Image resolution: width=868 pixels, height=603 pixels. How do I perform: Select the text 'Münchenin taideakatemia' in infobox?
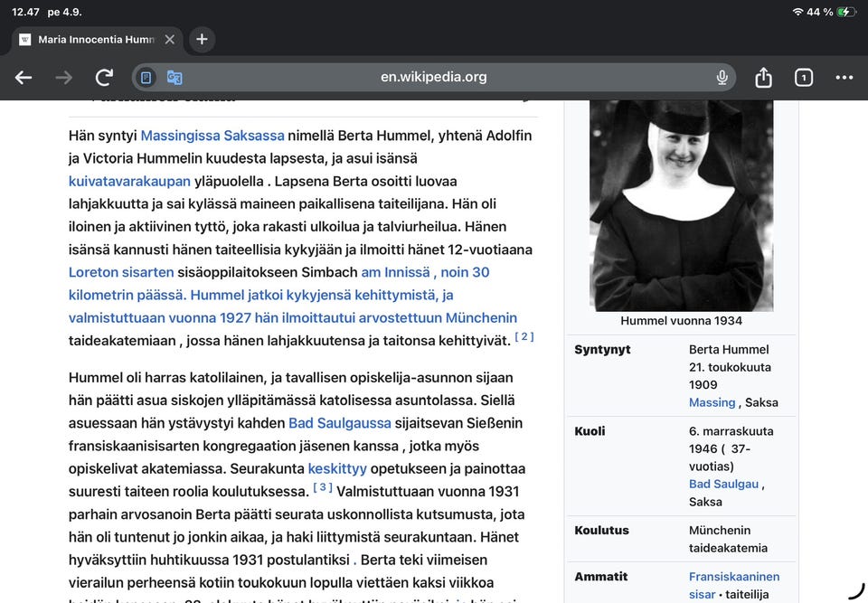[x=728, y=539]
